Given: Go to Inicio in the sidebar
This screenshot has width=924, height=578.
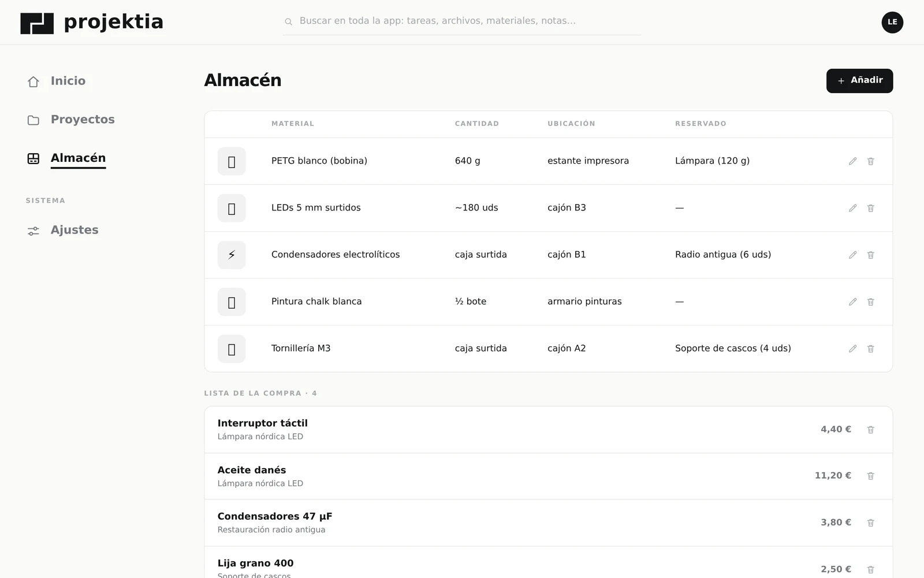Looking at the screenshot, I should 57,81.
